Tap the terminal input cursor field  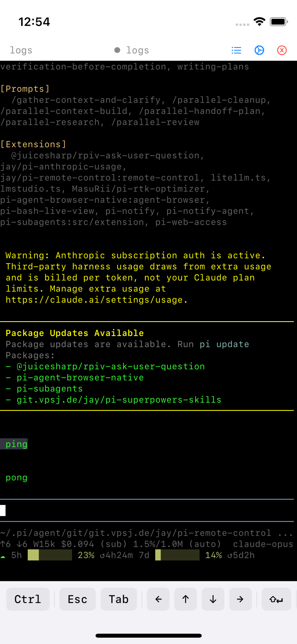point(147,510)
